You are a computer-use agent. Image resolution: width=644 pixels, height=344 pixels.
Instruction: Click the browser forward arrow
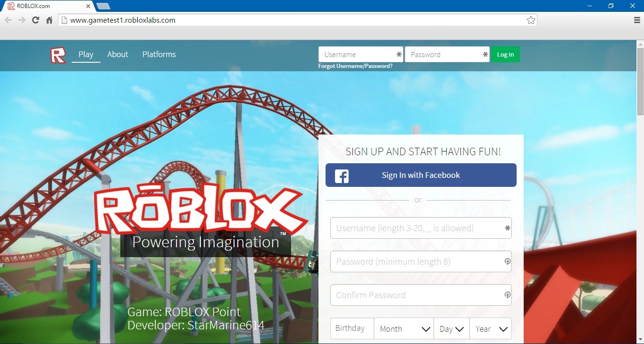pyautogui.click(x=22, y=20)
